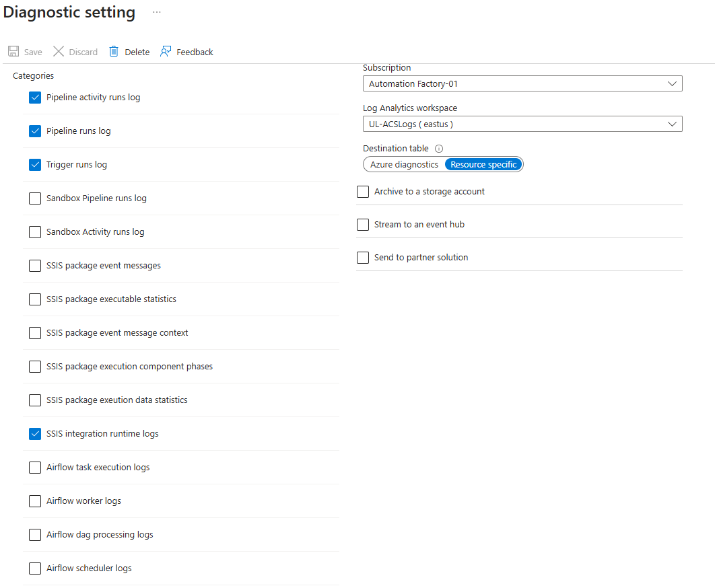Enable Sandbox Activity runs log
The image size is (715, 588).
tap(35, 232)
